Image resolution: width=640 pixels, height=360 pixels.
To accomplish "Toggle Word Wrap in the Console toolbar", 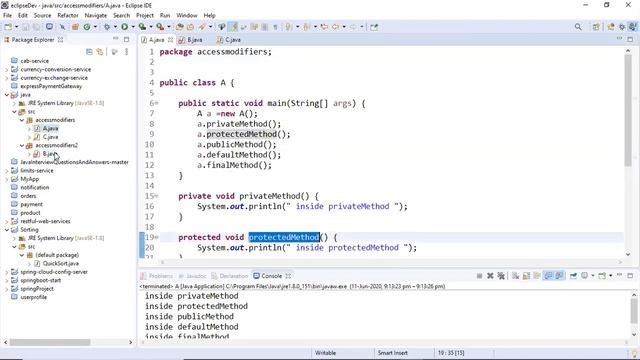I will (537, 276).
